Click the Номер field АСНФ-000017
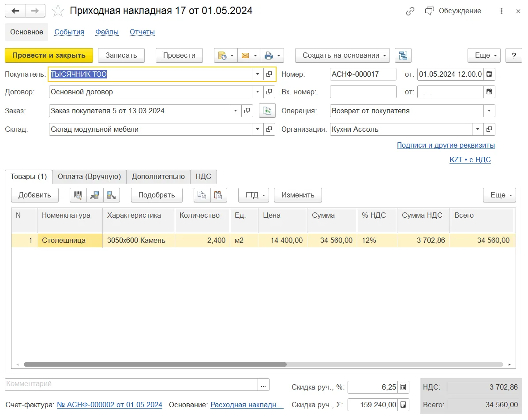Viewport: 528px width, 420px height. tap(363, 74)
